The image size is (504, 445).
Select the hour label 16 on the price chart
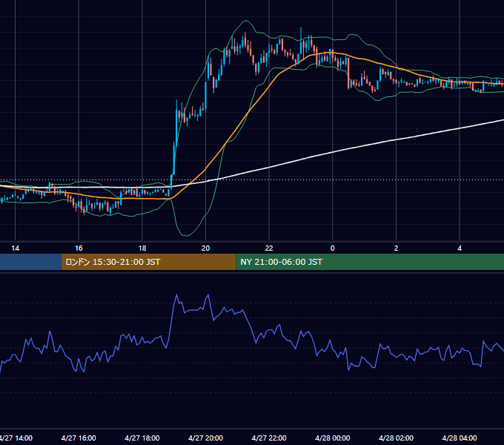79,248
